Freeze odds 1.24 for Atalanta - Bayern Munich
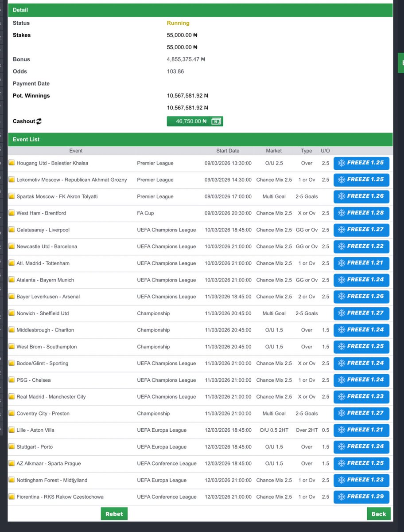Image resolution: width=404 pixels, height=532 pixels. click(x=361, y=280)
